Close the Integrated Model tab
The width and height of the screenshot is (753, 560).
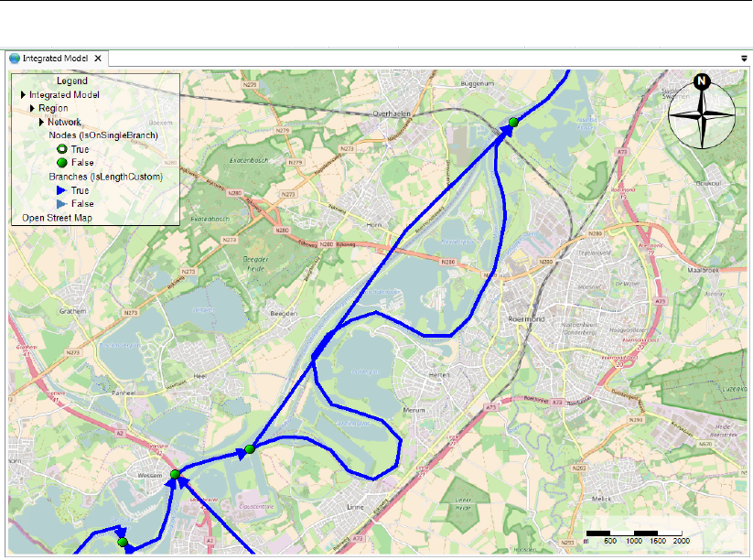tap(98, 59)
